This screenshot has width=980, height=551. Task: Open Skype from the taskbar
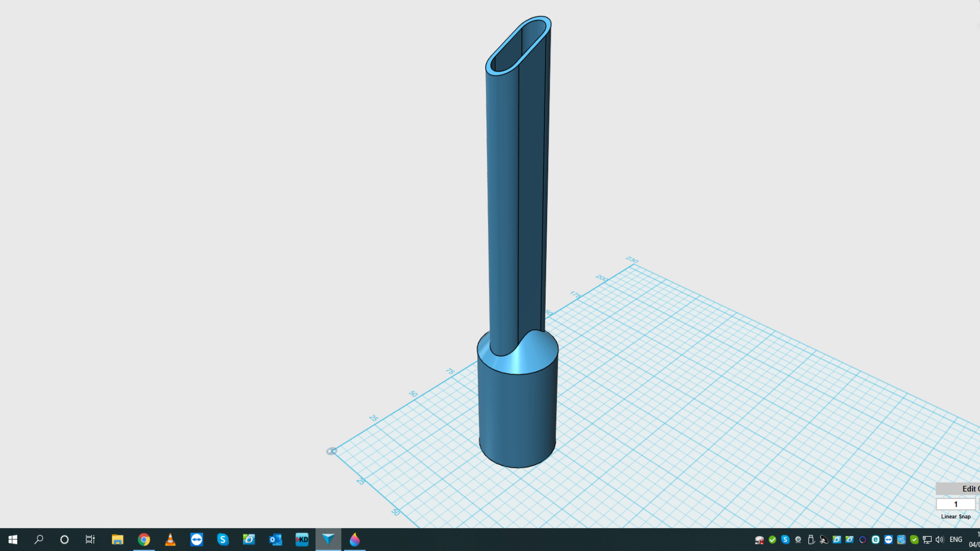[223, 539]
